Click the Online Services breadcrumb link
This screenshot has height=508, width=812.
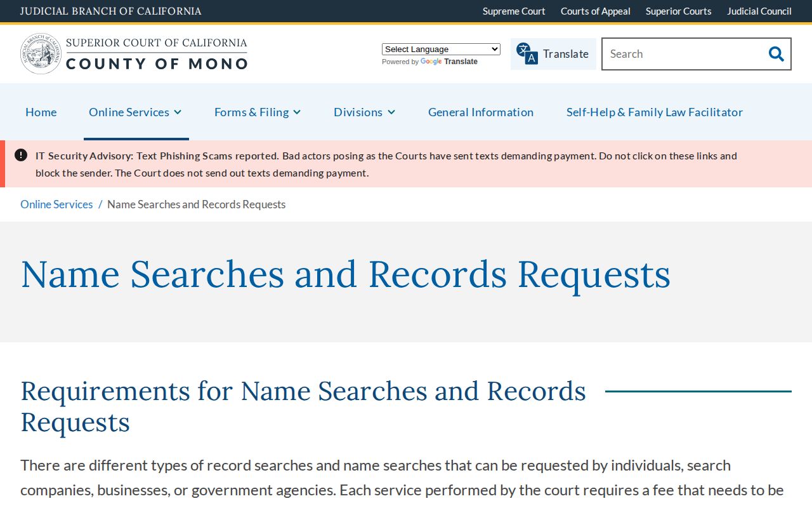pos(56,204)
